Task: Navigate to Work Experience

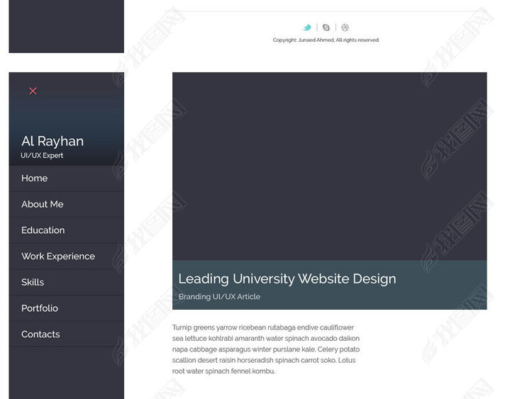Action: pos(58,257)
